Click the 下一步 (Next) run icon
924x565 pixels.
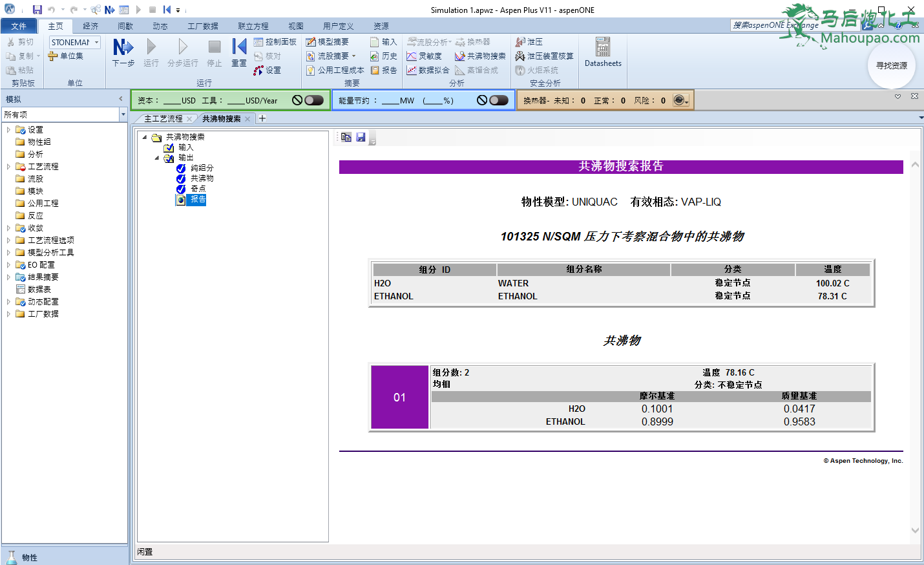point(123,52)
